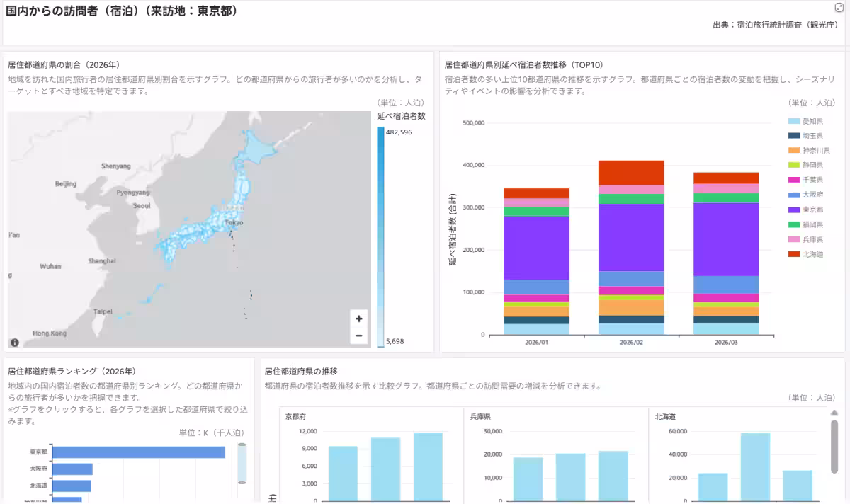850x504 pixels.
Task: Click the 延べ宿泊者数 map legend title
Action: pyautogui.click(x=401, y=115)
